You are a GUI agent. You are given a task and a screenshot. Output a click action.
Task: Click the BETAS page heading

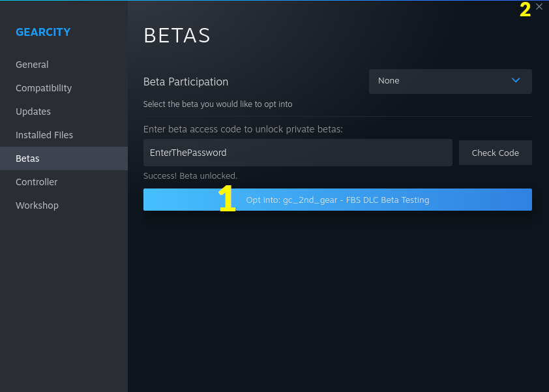tap(177, 36)
